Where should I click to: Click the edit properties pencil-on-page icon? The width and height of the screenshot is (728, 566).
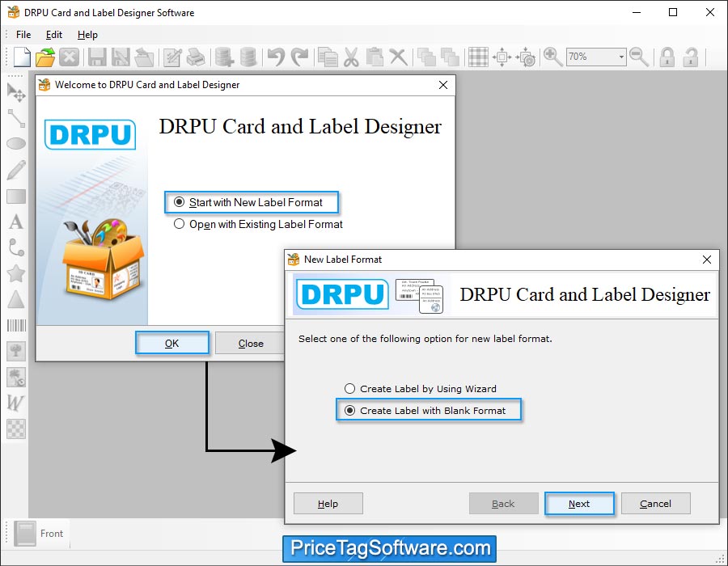(x=172, y=57)
